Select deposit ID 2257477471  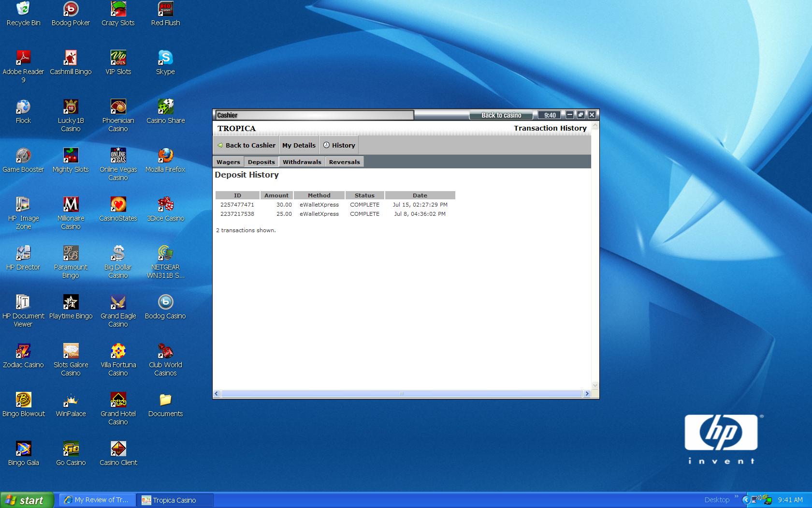(x=237, y=205)
